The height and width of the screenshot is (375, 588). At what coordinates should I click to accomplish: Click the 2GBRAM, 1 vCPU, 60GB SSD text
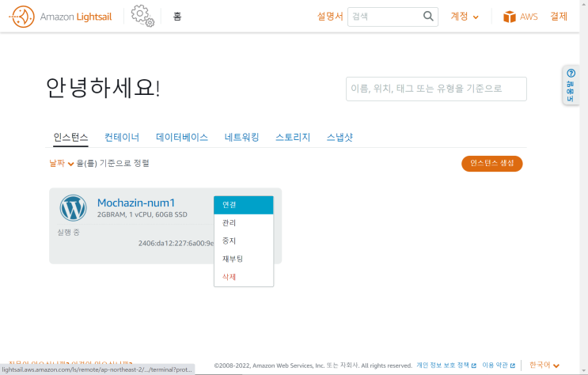(x=142, y=215)
